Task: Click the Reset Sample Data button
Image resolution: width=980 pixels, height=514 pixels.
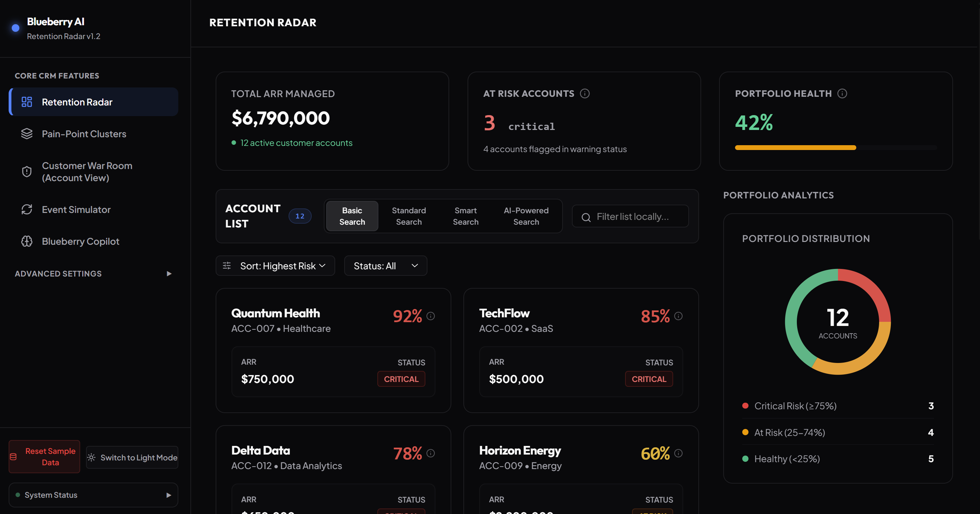Action: pos(45,457)
